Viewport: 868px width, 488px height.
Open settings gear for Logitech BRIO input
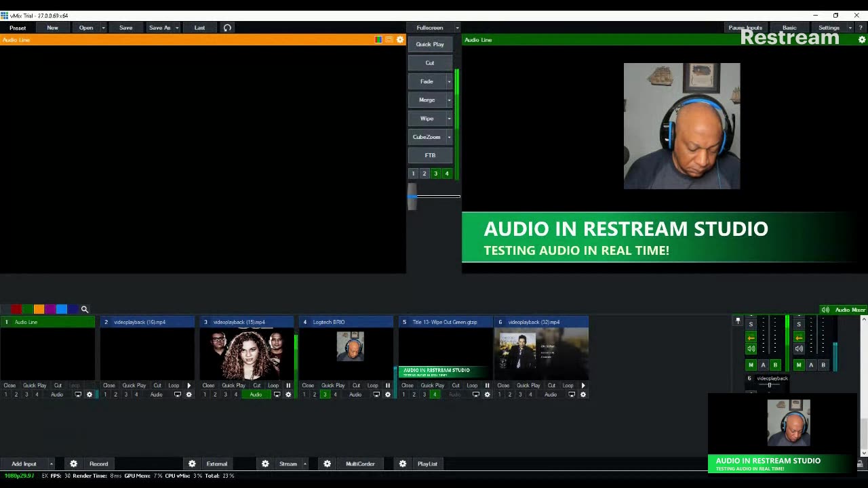pos(388,394)
